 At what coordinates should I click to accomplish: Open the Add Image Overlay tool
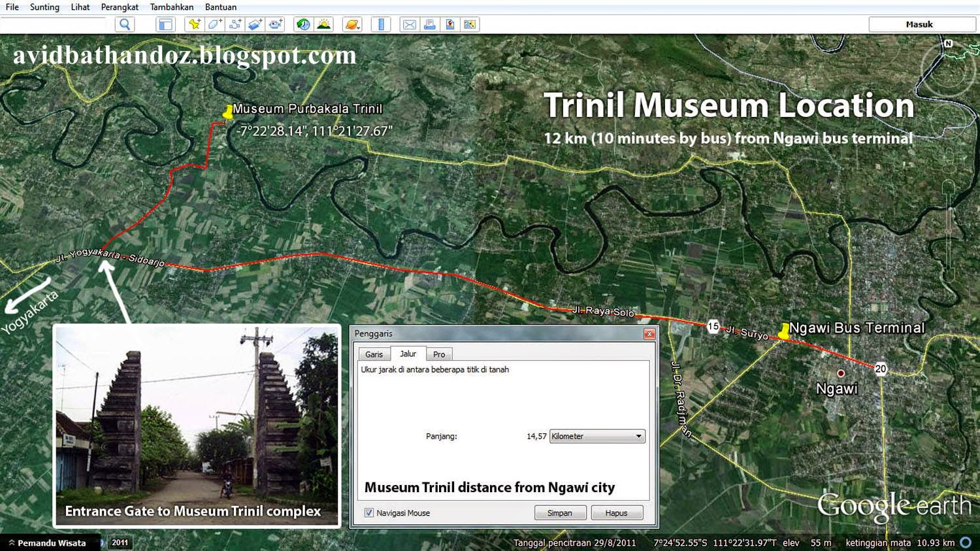click(x=254, y=24)
